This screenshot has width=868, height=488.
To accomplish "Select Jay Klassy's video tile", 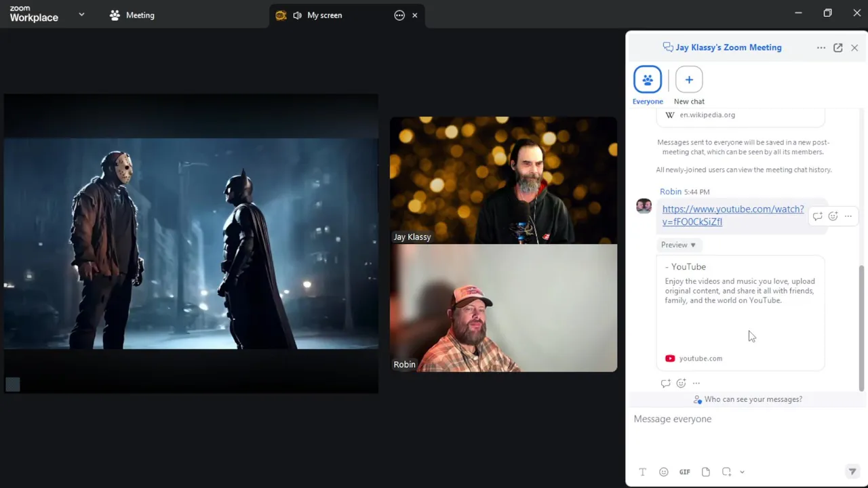I will [503, 180].
